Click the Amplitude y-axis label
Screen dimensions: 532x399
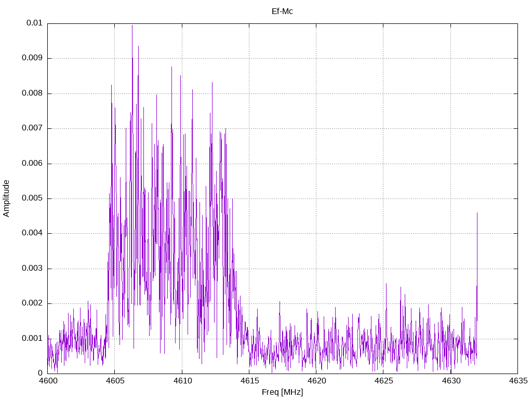(x=6, y=198)
